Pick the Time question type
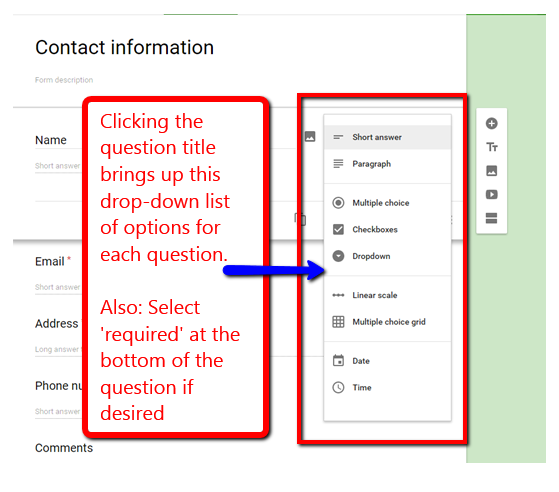This screenshot has width=559, height=492. point(387,388)
